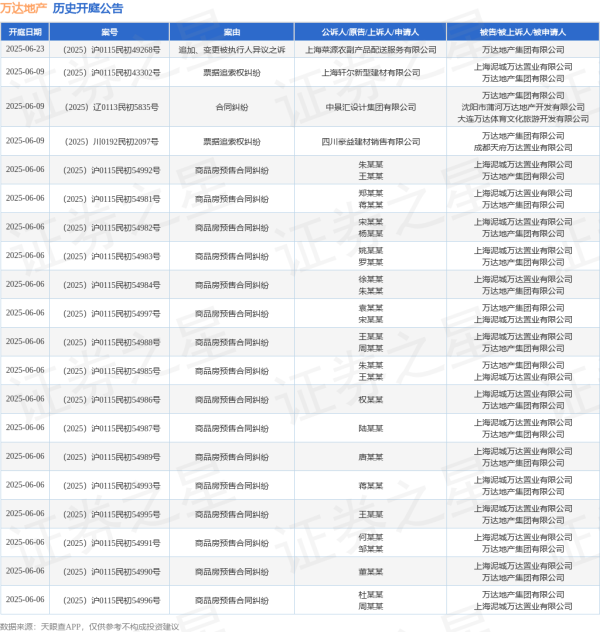Select case number (2025)沪0115民初54982号
This screenshot has height=632, width=600.
(x=112, y=228)
